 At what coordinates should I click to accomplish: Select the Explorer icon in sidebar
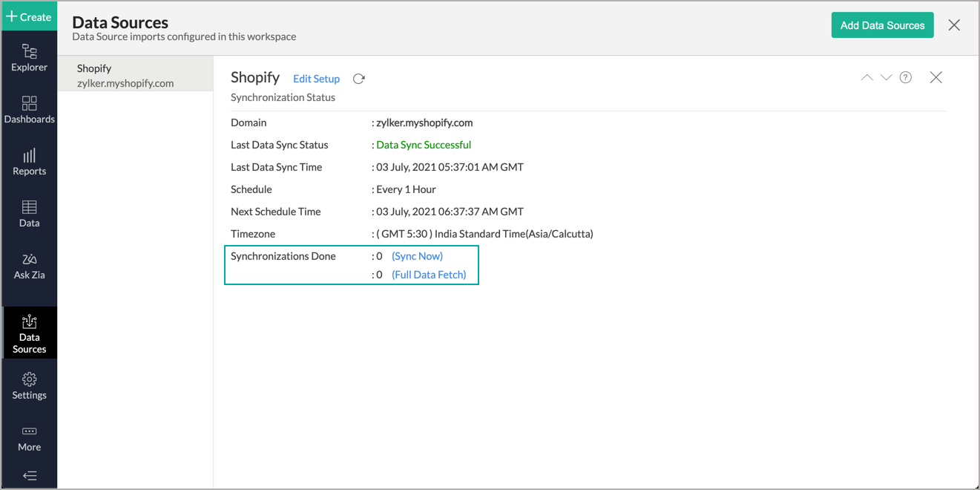tap(29, 58)
